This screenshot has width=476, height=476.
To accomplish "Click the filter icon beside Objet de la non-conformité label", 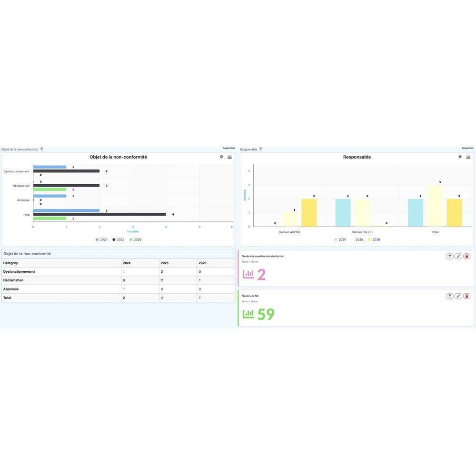I will pyautogui.click(x=41, y=149).
